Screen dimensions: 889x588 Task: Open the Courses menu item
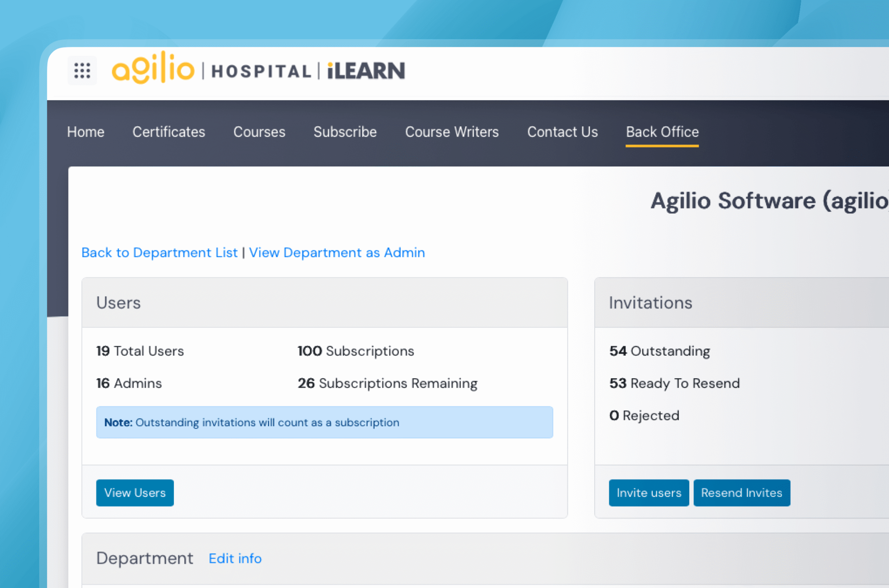pyautogui.click(x=259, y=132)
